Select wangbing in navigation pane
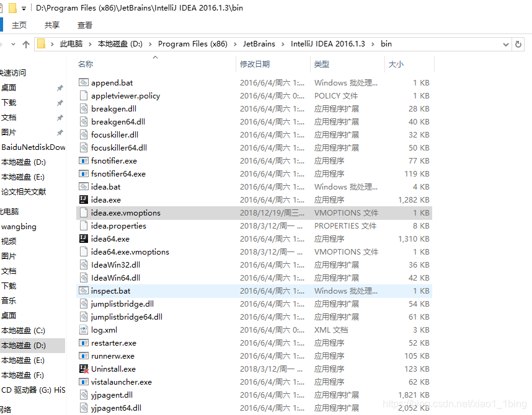This screenshot has height=415, width=532. 19,227
